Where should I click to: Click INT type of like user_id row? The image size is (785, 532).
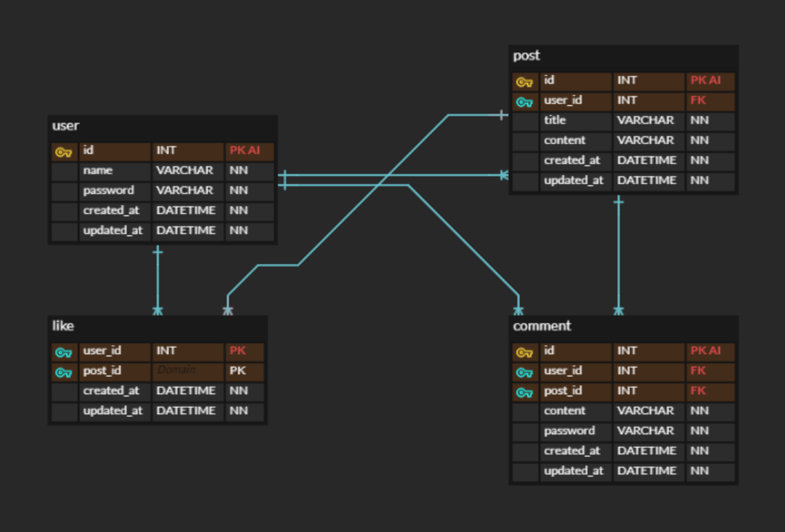[166, 350]
